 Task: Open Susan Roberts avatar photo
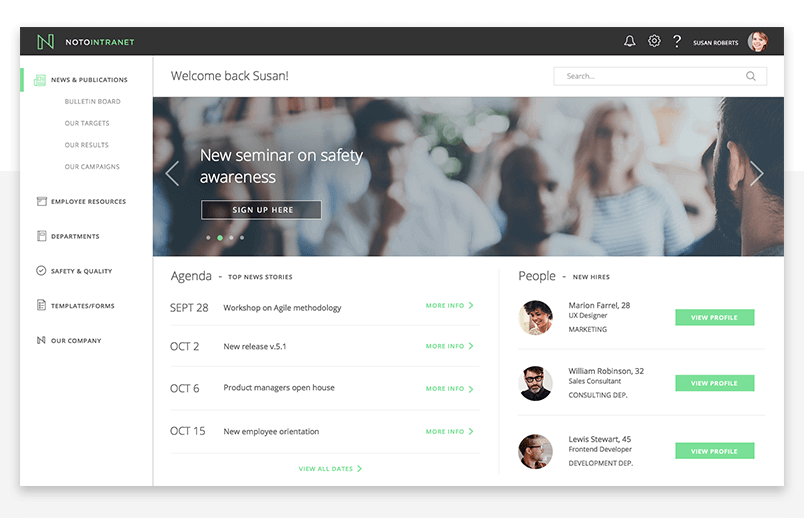coord(757,42)
